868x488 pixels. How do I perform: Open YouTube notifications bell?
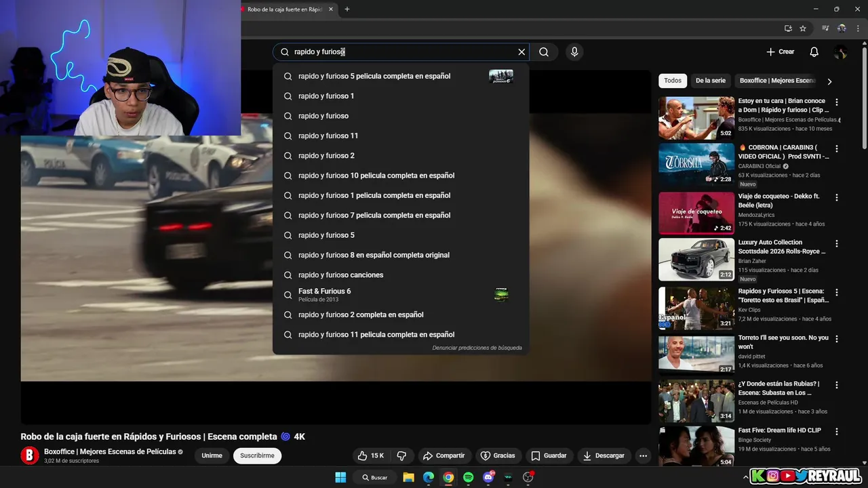point(814,52)
